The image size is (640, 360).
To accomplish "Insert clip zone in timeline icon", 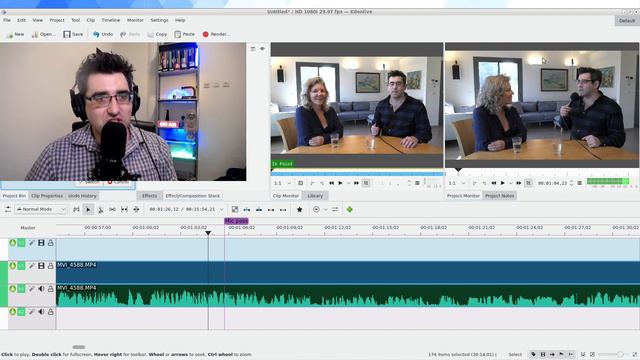I will tap(247, 209).
